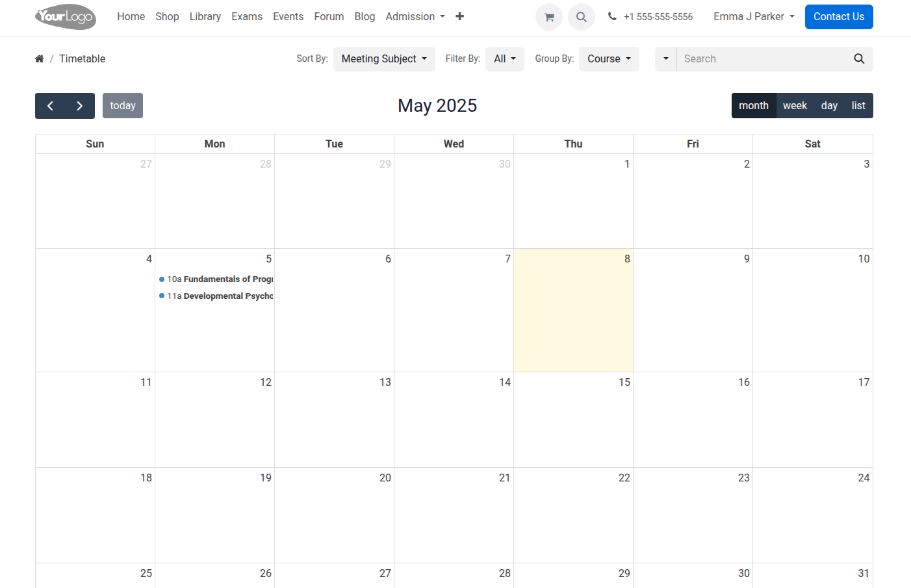Open the Home menu item

click(131, 16)
